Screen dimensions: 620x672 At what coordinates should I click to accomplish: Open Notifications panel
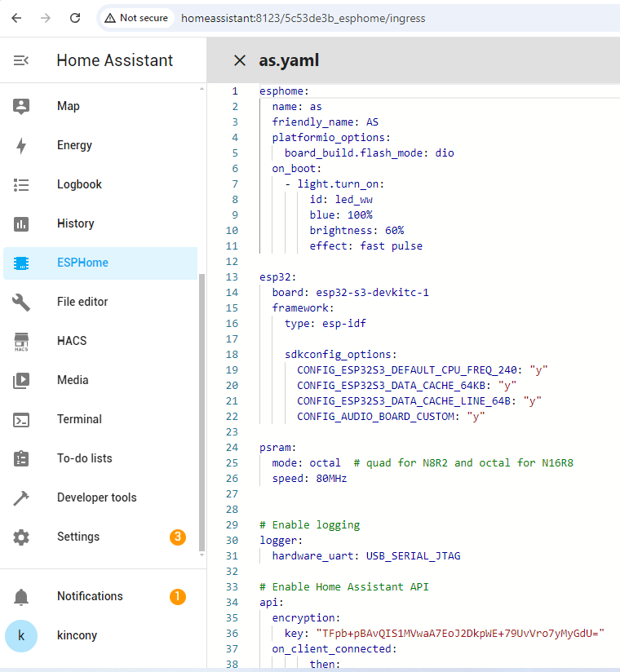click(x=90, y=596)
